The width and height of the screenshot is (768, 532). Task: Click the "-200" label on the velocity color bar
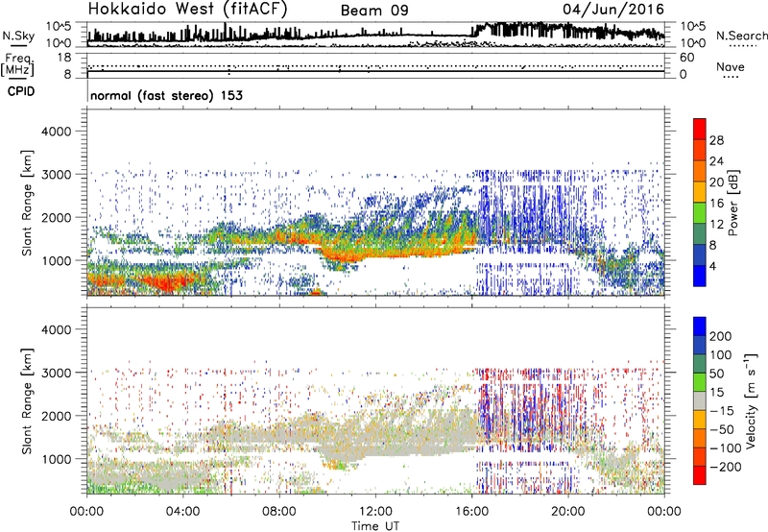[726, 467]
